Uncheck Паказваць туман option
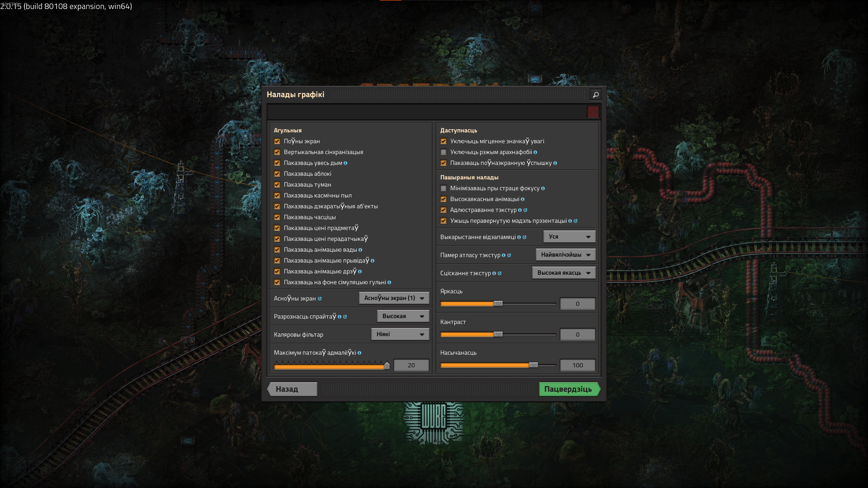868x488 pixels. [x=277, y=185]
